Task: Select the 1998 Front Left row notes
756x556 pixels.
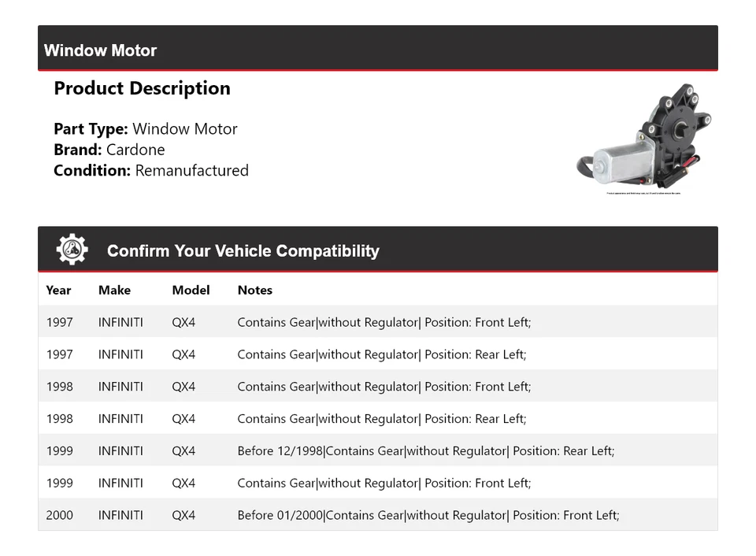Action: click(x=384, y=387)
